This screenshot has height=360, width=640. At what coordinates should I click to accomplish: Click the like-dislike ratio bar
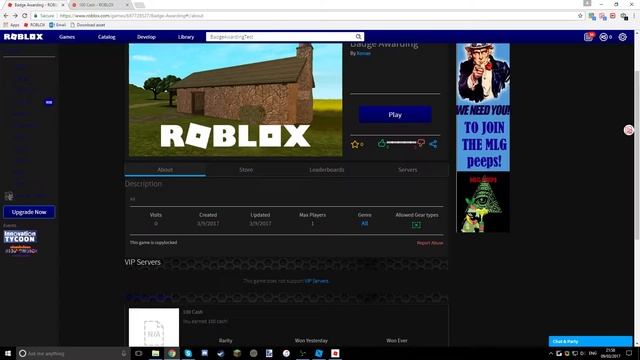click(x=401, y=142)
